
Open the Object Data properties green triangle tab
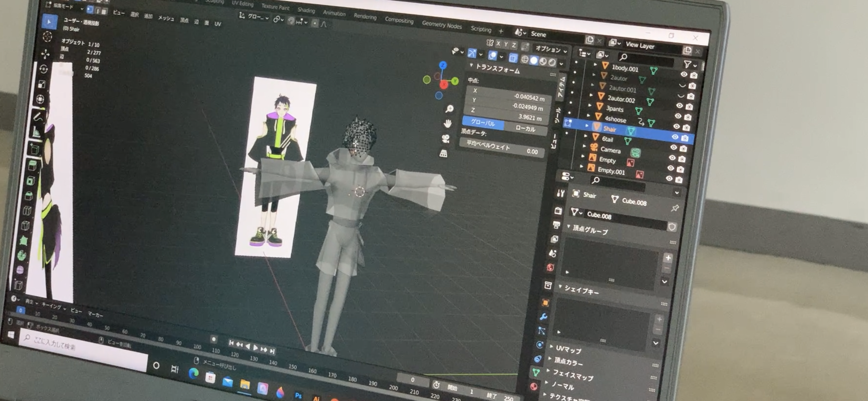pos(536,372)
